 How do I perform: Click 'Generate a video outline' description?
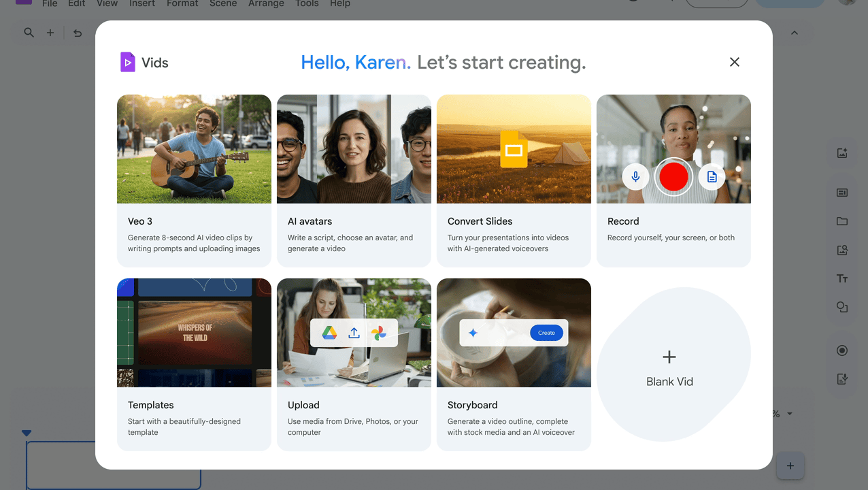(511, 427)
